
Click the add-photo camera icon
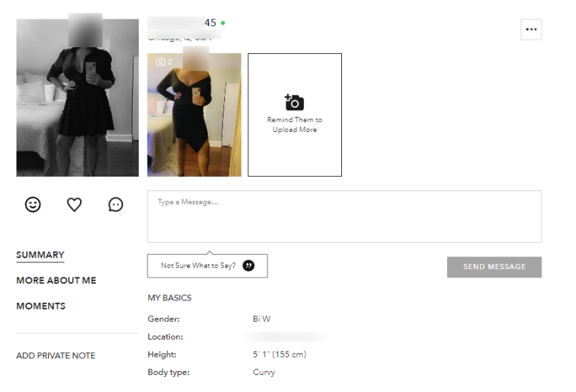[294, 103]
